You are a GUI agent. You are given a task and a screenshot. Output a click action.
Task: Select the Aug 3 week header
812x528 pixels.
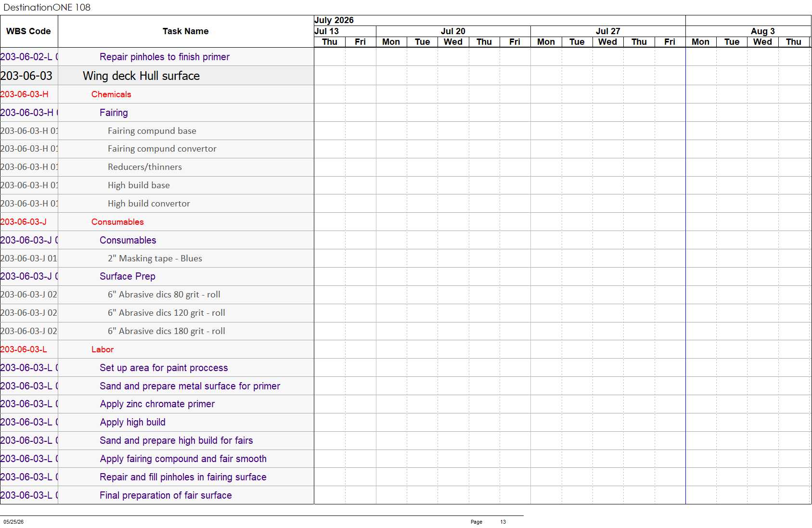click(x=762, y=31)
